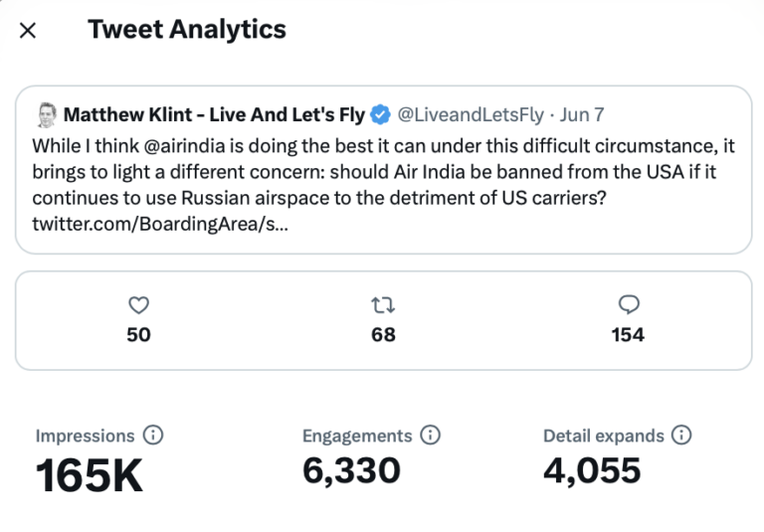The height and width of the screenshot is (532, 764).
Task: Click the @LiveandLetsFly handle
Action: pyautogui.click(x=471, y=114)
